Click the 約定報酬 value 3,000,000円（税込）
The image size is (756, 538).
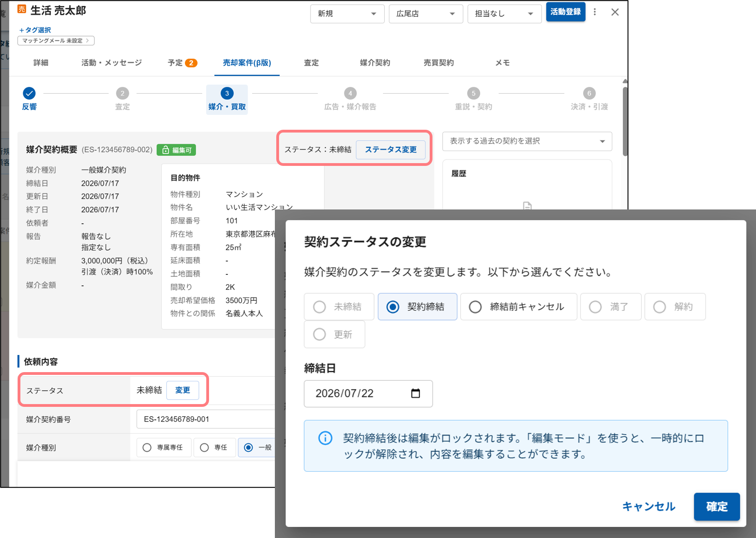tap(115, 261)
